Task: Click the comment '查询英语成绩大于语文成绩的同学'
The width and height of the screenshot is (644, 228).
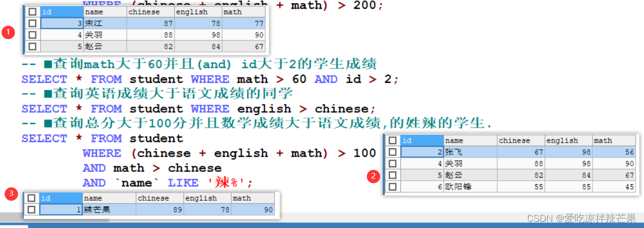Action: [x=157, y=94]
